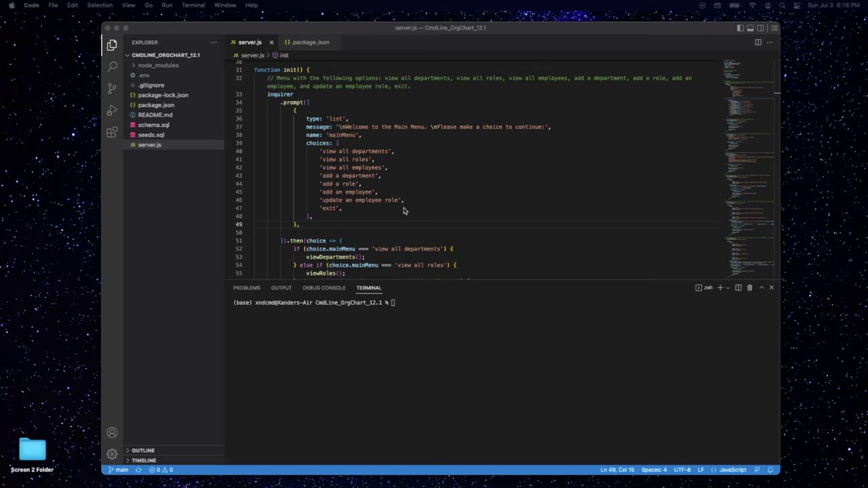Open the Run and Debug view
This screenshot has width=868, height=488.
click(x=112, y=110)
